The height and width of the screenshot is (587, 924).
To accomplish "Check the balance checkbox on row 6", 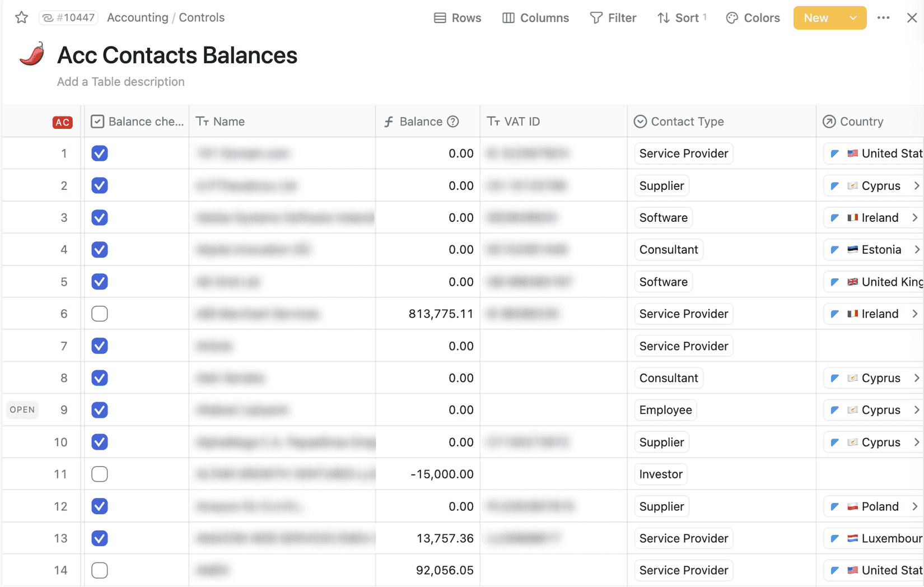I will point(99,314).
